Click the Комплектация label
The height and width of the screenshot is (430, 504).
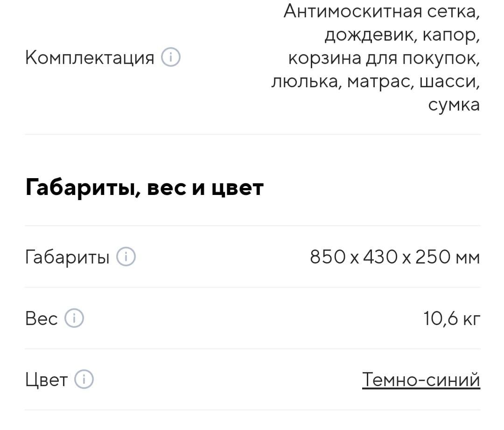coord(90,58)
